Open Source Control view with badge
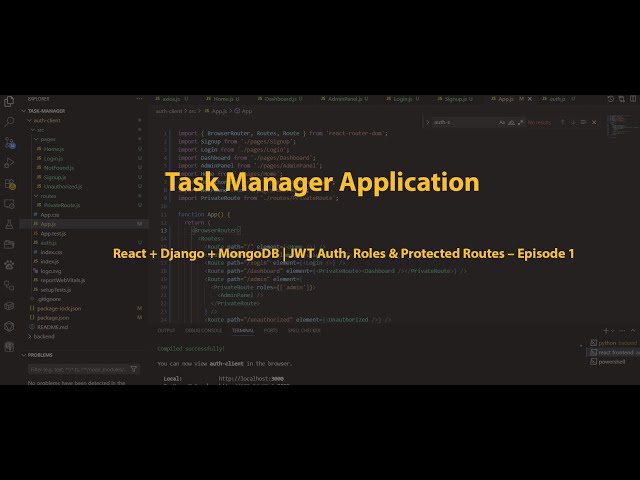Screen dimensions: 640x480 tap(9, 142)
